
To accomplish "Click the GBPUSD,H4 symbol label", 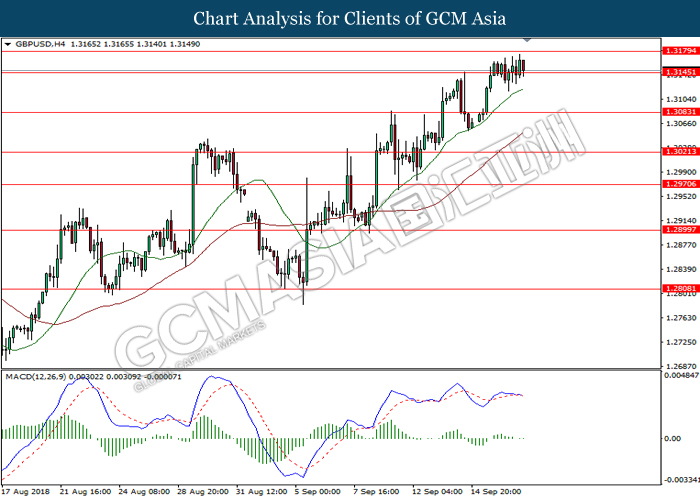I will 40,44.
